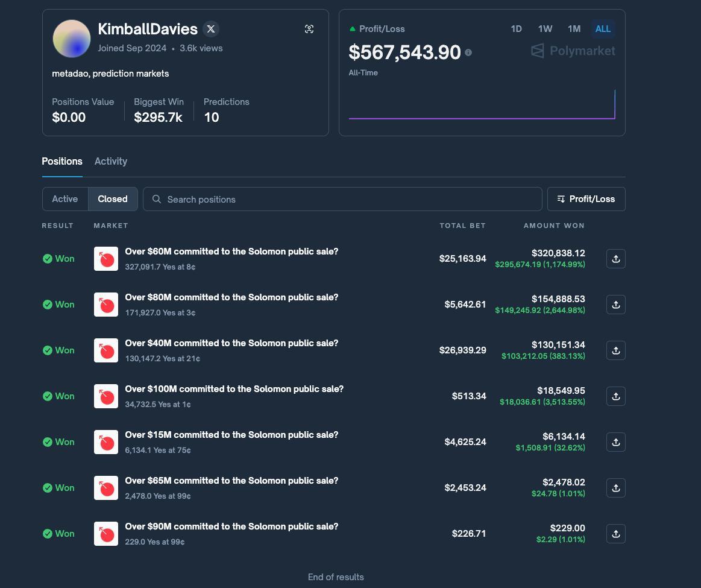This screenshot has width=701, height=588.
Task: Open the Over $90M market thumbnail
Action: (x=106, y=534)
